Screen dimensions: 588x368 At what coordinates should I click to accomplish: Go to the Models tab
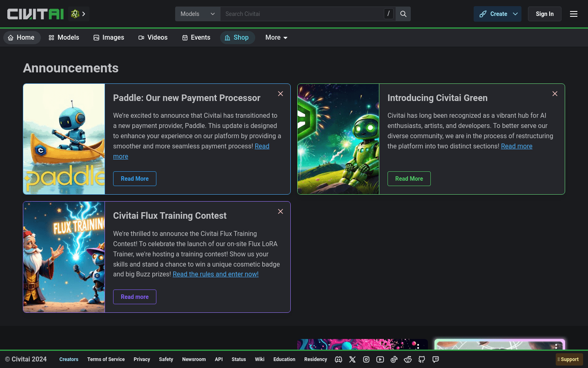(x=64, y=38)
